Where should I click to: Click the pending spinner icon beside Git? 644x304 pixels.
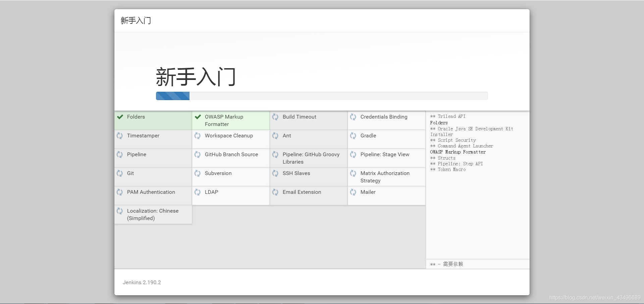[120, 173]
